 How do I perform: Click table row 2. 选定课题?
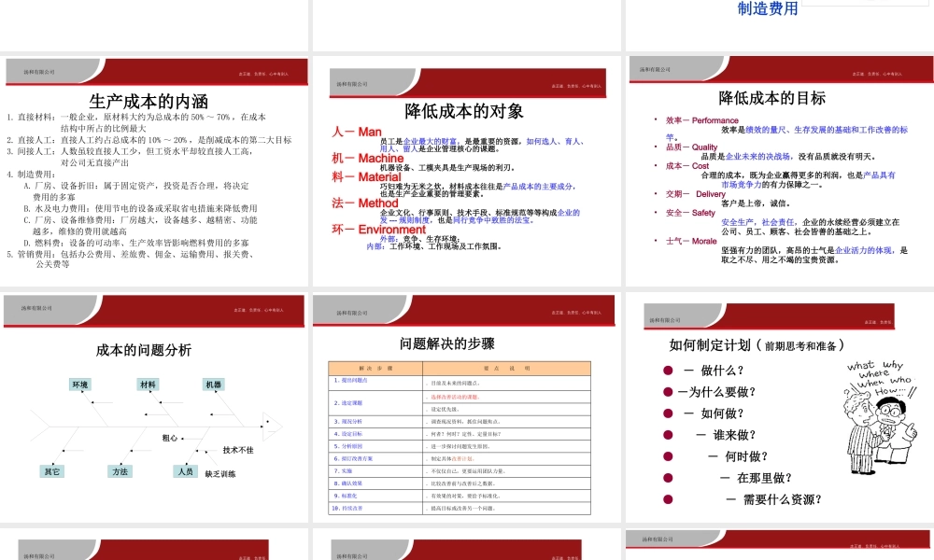(460, 403)
